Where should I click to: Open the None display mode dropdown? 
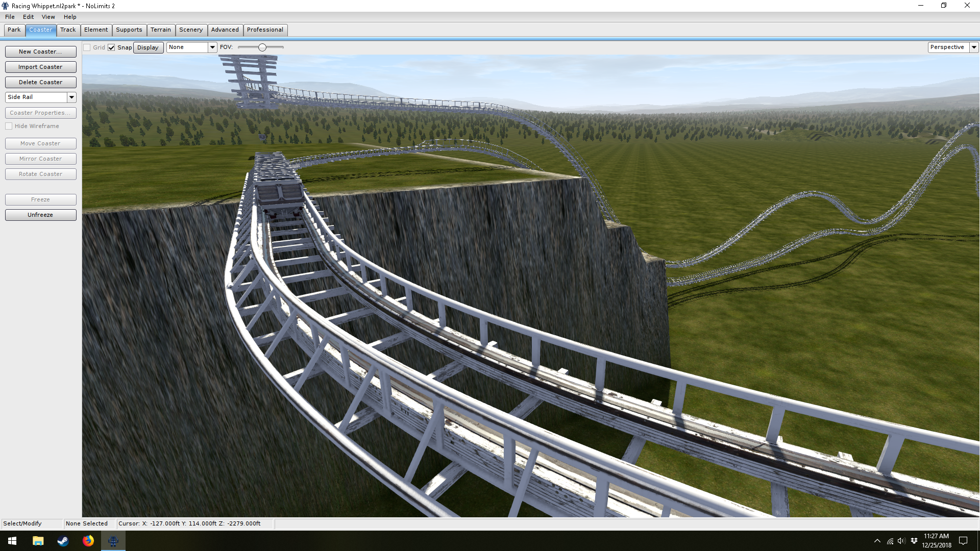212,47
